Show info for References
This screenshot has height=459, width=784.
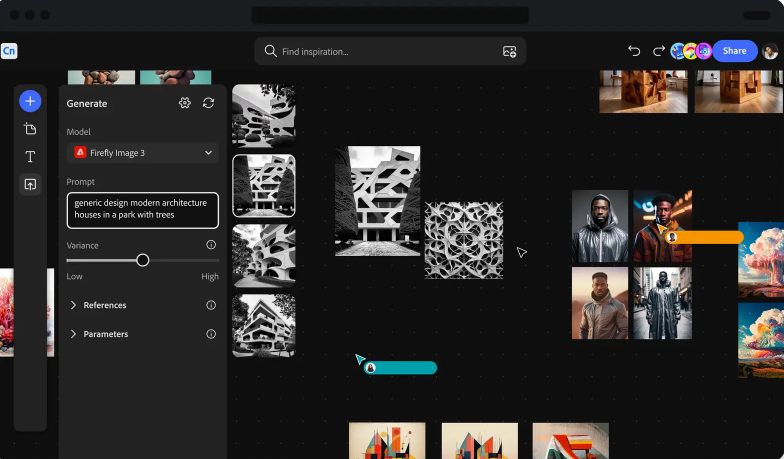coord(211,305)
